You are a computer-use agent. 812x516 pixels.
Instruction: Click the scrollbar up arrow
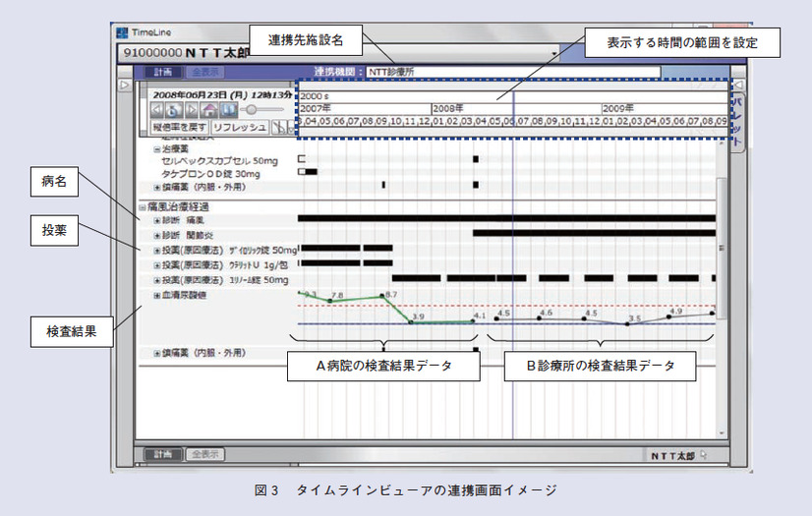pyautogui.click(x=722, y=143)
